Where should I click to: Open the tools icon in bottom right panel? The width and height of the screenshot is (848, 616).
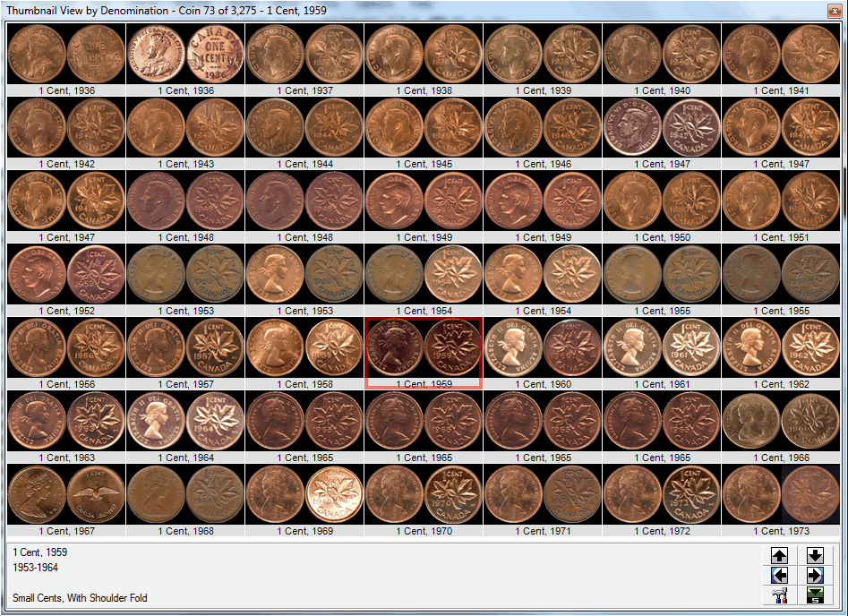pyautogui.click(x=780, y=595)
